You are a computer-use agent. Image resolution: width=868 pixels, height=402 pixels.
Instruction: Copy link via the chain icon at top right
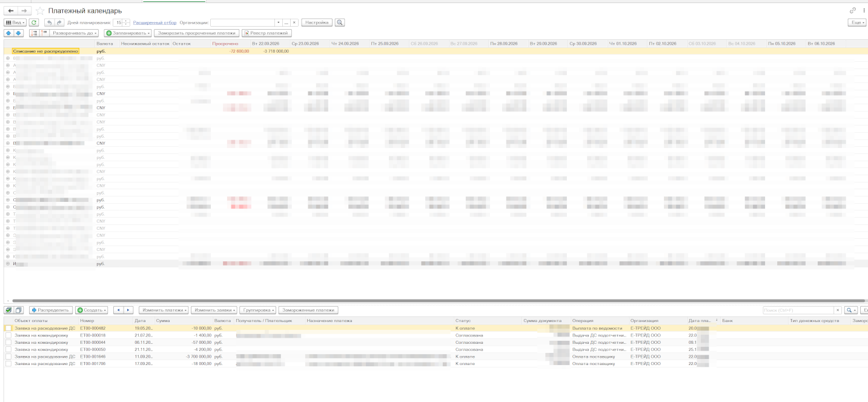(x=853, y=10)
